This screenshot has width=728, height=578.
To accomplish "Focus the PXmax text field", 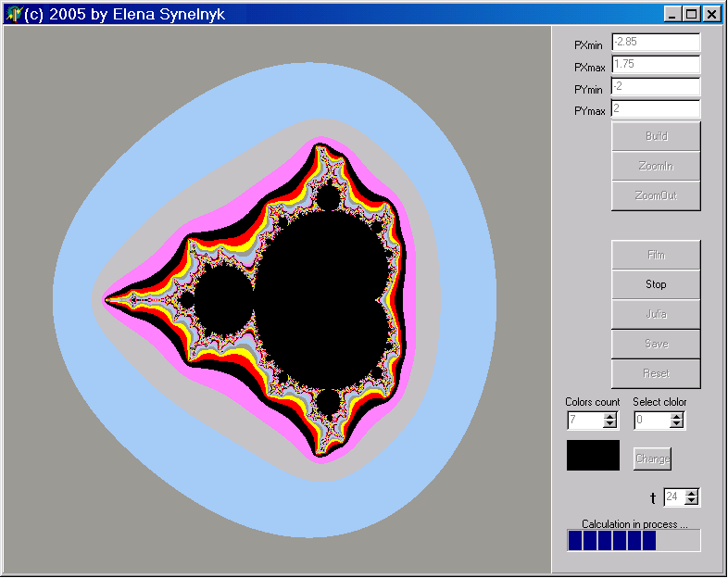I will (655, 65).
